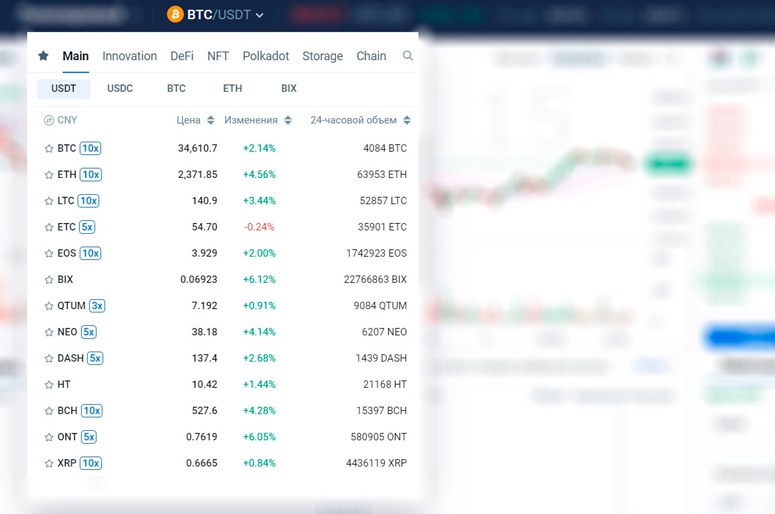775x514 pixels.
Task: Toggle CNY currency conversion icon
Action: pyautogui.click(x=48, y=120)
